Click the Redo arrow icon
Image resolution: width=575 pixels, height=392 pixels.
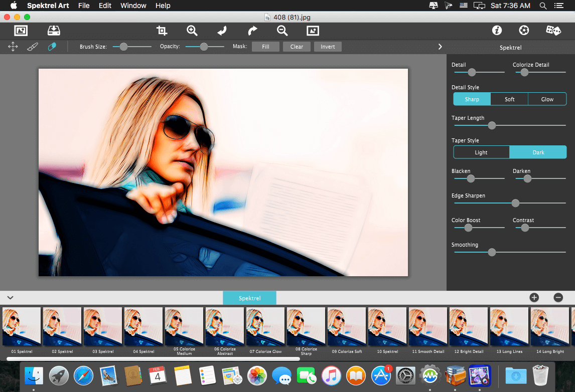[253, 31]
